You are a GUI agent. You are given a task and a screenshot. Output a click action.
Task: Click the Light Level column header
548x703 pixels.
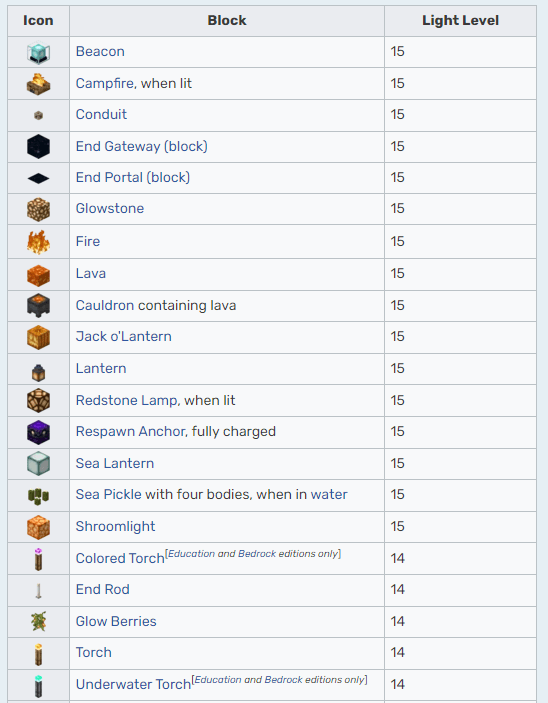[460, 21]
